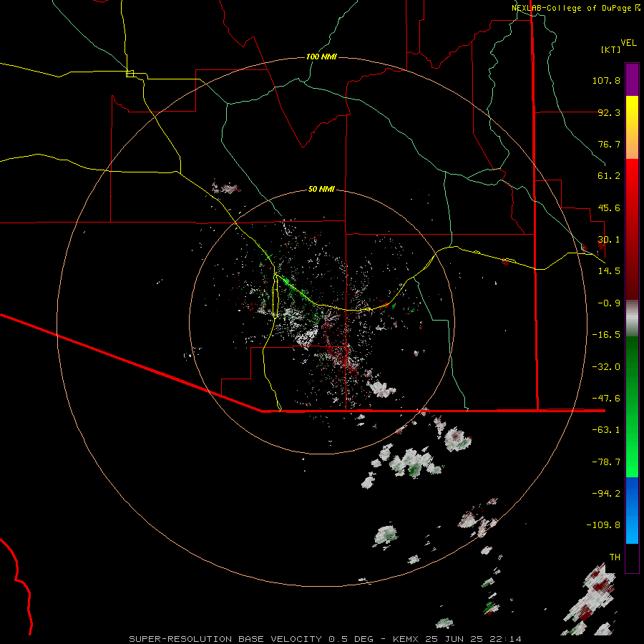Click the [KT] units label

611,49
